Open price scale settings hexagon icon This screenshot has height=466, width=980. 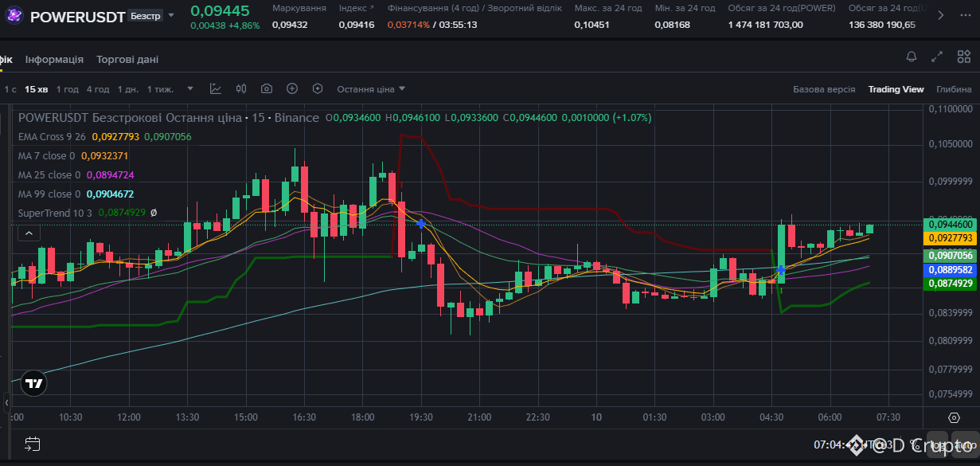(x=954, y=417)
